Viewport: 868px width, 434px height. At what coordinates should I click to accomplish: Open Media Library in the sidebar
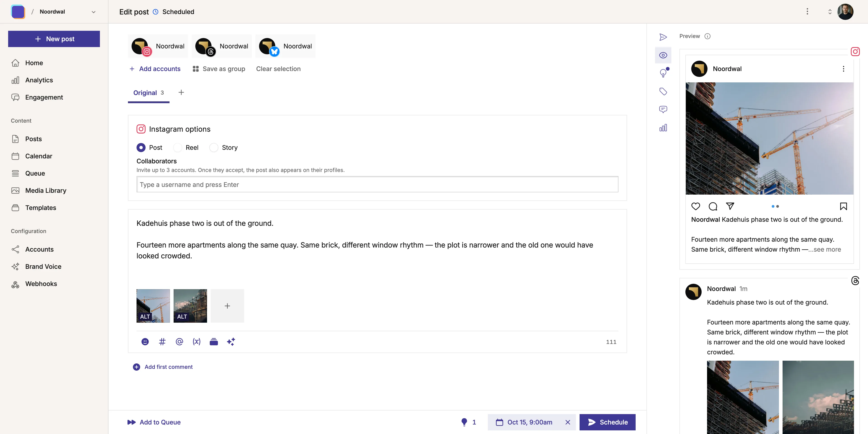pos(45,191)
